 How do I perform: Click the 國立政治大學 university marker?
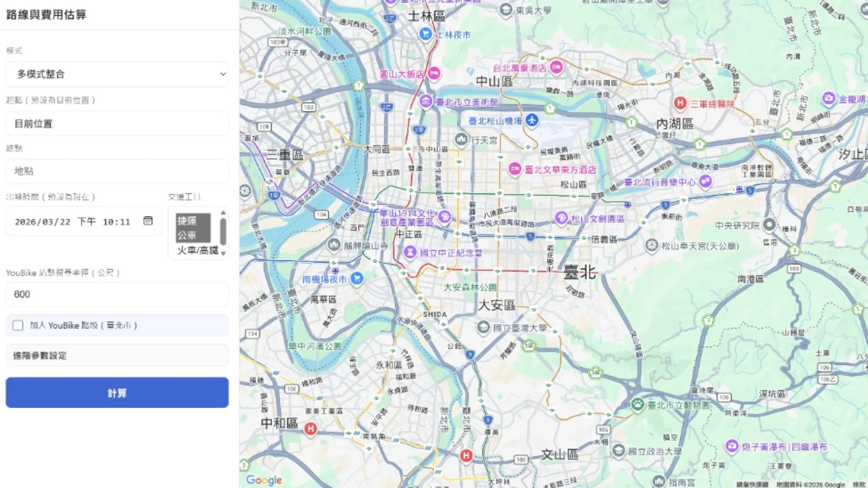tap(618, 451)
